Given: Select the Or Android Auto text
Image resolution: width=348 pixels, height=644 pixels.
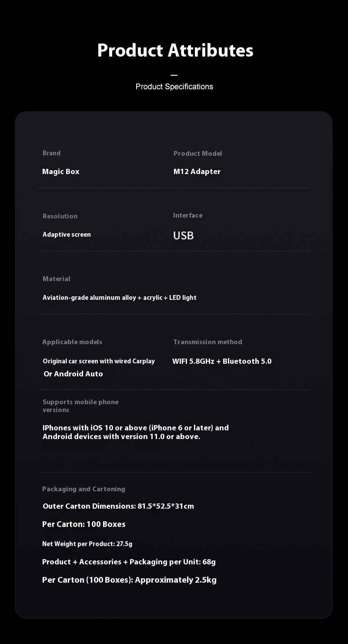Looking at the screenshot, I should point(73,374).
